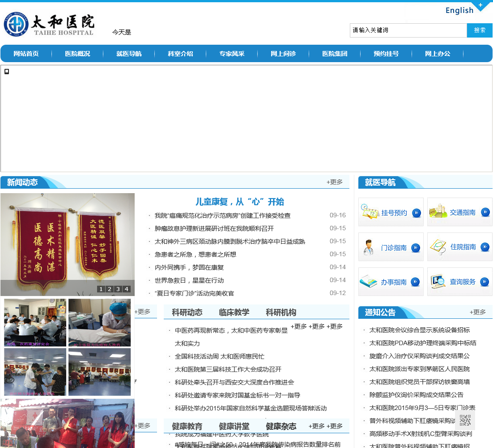The height and width of the screenshot is (448, 493).
Task: Open the 专家风采 menu item
Action: 232,54
